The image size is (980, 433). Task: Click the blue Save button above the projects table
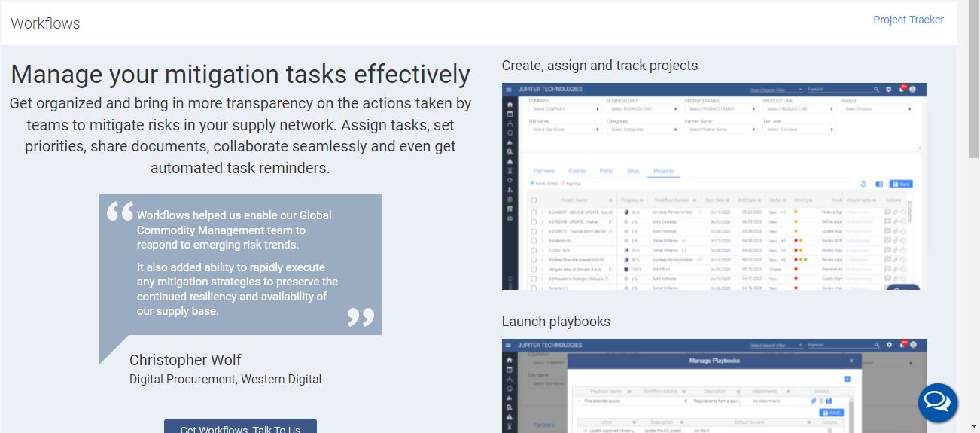pyautogui.click(x=901, y=184)
